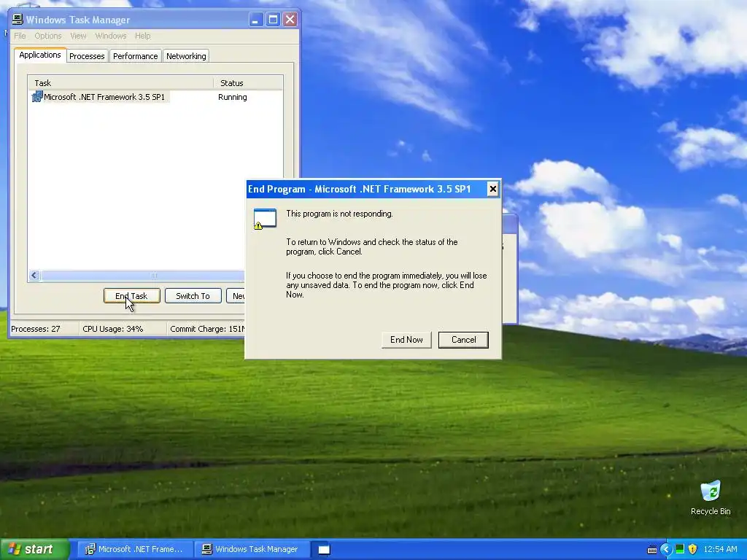This screenshot has height=560, width=747.
Task: Click the Running status cell
Action: tap(233, 97)
